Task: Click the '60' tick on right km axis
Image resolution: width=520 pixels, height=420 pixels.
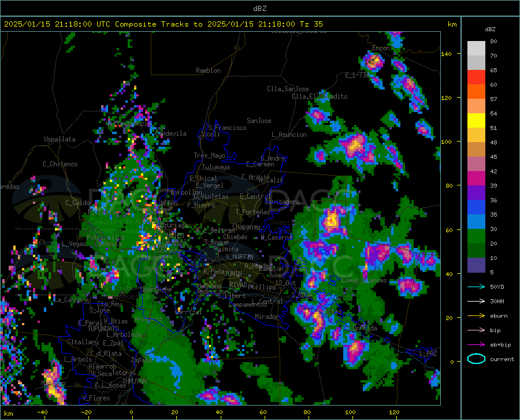Action: click(x=449, y=230)
